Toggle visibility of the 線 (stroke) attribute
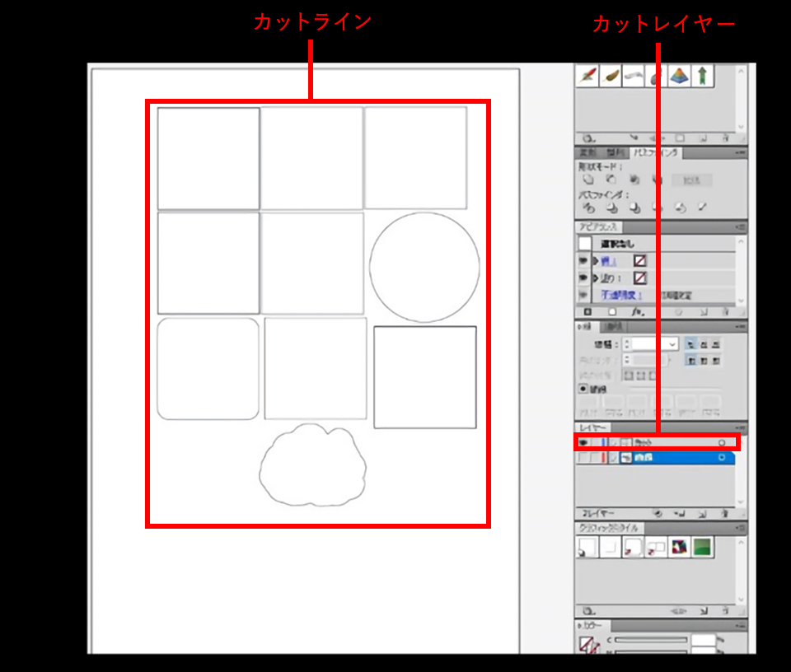The height and width of the screenshot is (672, 791). pyautogui.click(x=583, y=260)
